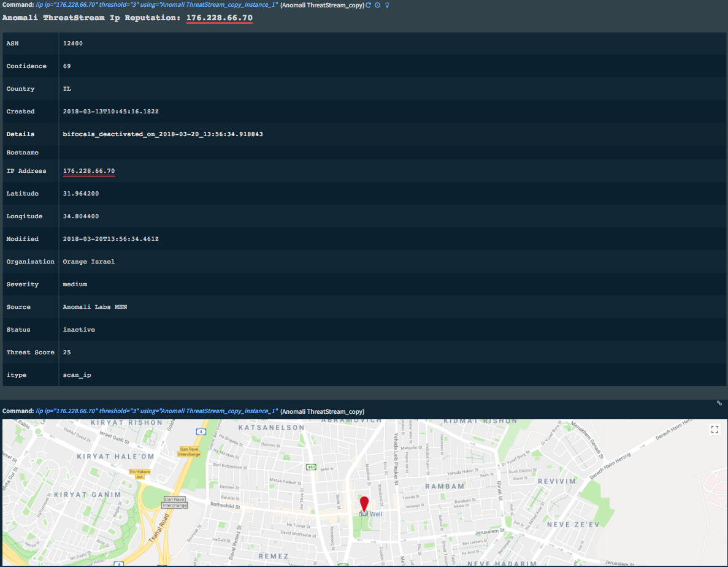Click the underlined IP Address value in the table
The width and height of the screenshot is (728, 567).
click(89, 171)
